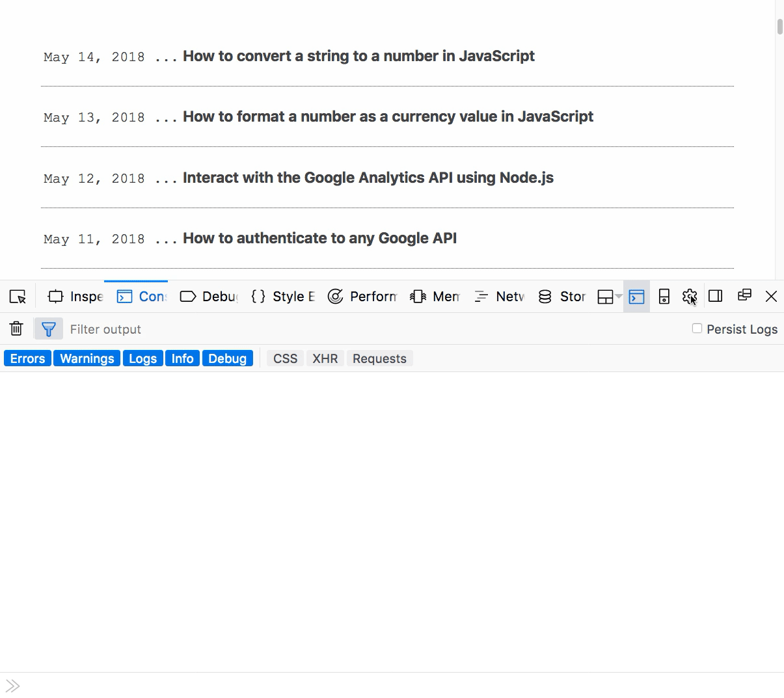784x698 pixels.
Task: Toggle the Persist Logs checkbox
Action: [x=697, y=329]
